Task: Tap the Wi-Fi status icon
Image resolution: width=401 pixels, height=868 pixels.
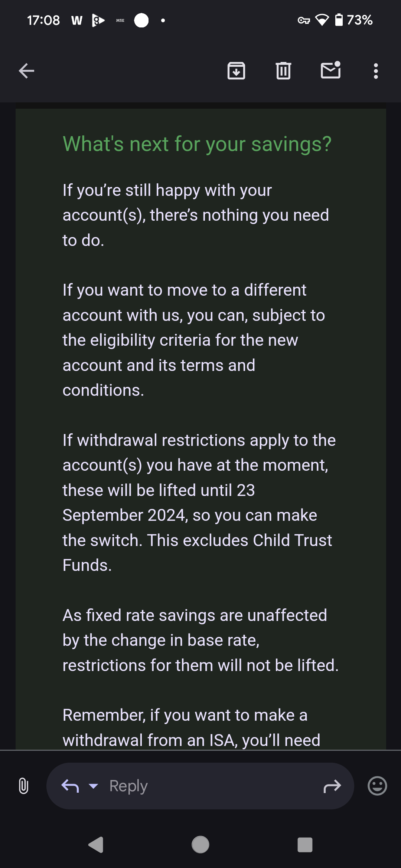Action: tap(322, 20)
